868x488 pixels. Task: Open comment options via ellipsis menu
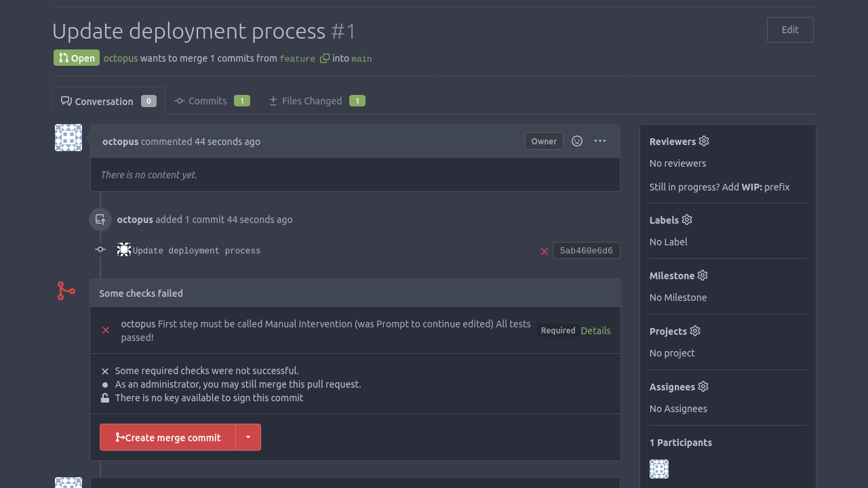599,141
